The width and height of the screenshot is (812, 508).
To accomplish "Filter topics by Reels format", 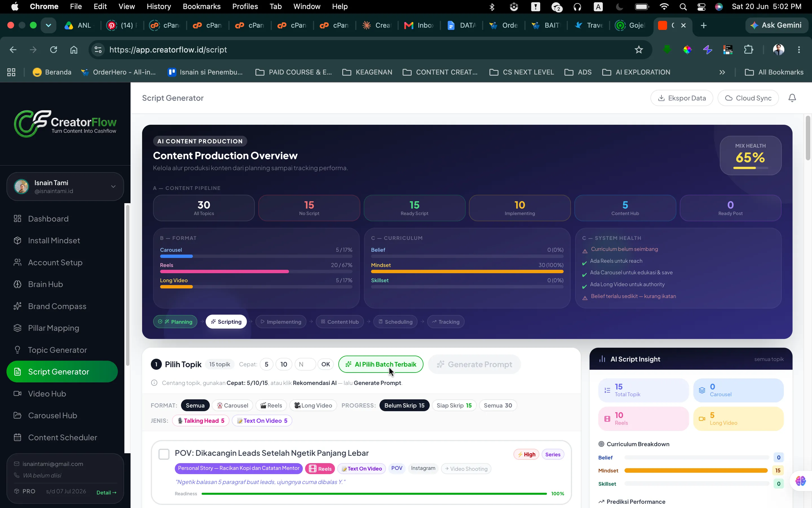I will [x=271, y=405].
